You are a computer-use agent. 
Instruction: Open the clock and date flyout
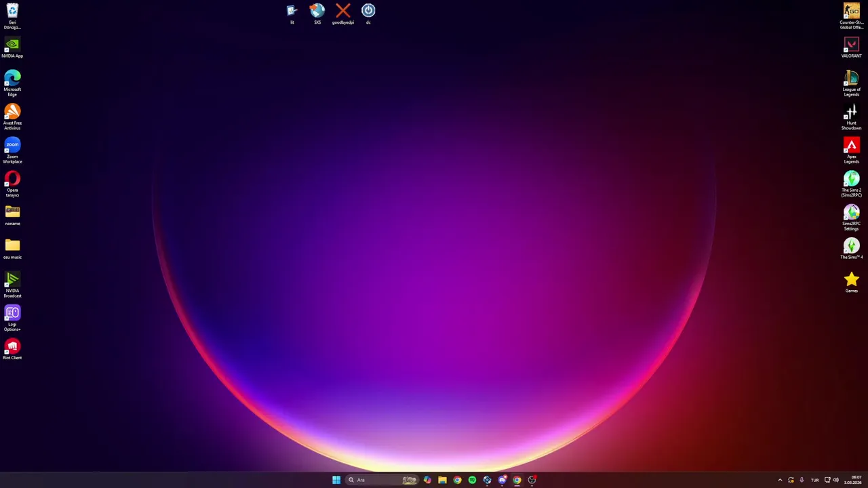(853, 480)
